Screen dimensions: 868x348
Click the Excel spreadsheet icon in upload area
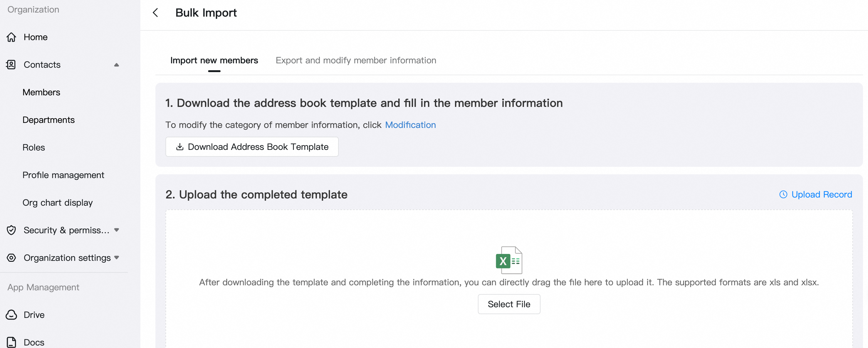pyautogui.click(x=509, y=260)
